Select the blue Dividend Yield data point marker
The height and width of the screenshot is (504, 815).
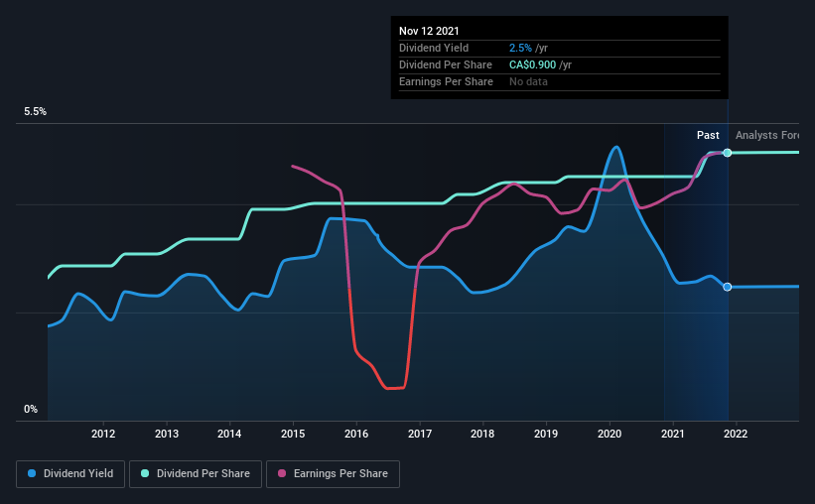(x=728, y=287)
